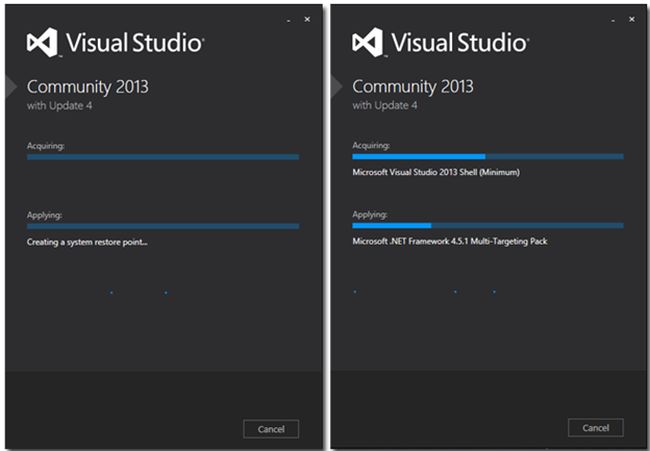Click the 'Applying:' label in left window

pos(44,215)
